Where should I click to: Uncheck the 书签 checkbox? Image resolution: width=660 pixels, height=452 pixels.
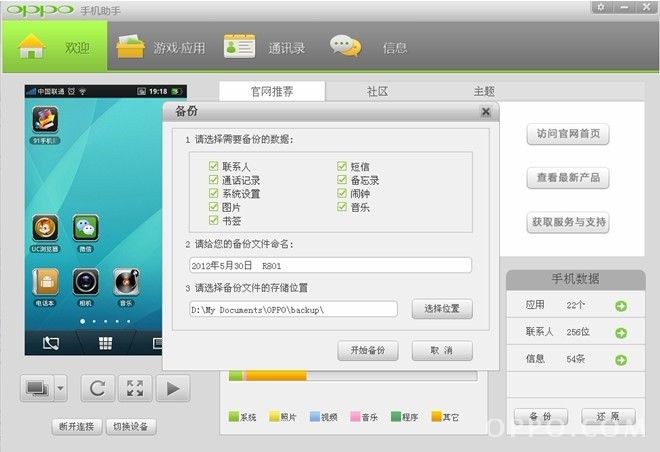(x=213, y=220)
